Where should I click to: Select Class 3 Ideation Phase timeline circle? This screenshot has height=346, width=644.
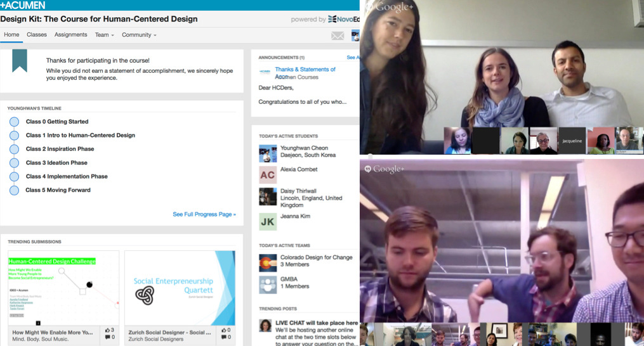pos(15,163)
